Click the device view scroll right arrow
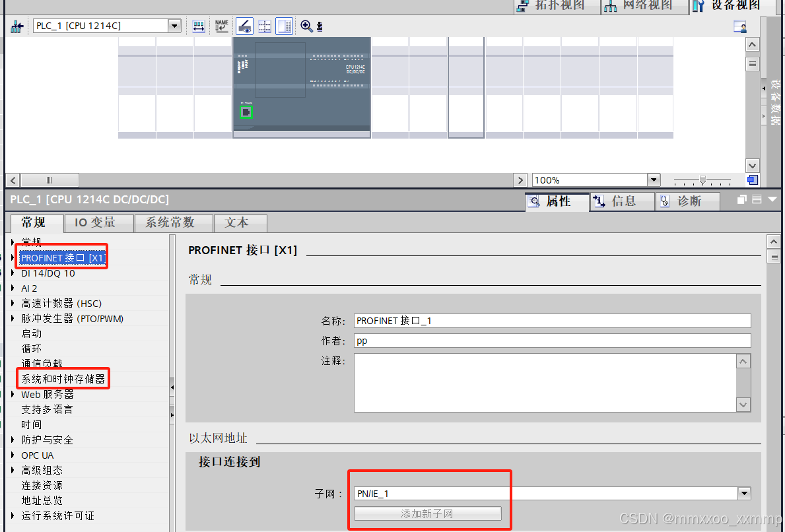Screen dimensions: 785x532 [521, 180]
